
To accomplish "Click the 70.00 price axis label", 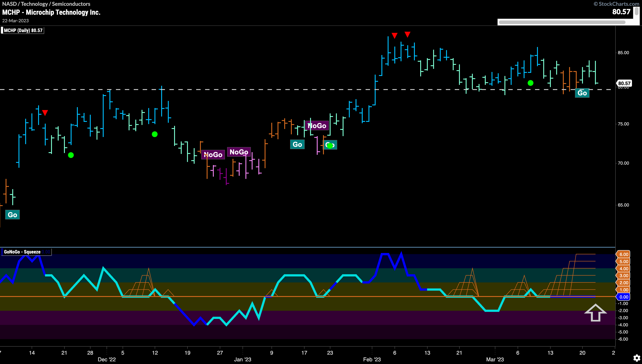I will coord(623,163).
